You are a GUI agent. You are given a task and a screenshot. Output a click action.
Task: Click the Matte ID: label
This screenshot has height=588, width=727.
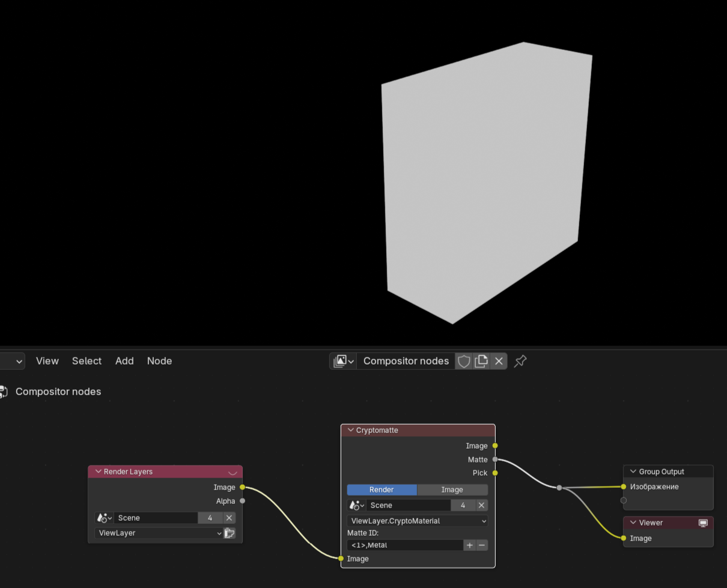[x=363, y=533]
